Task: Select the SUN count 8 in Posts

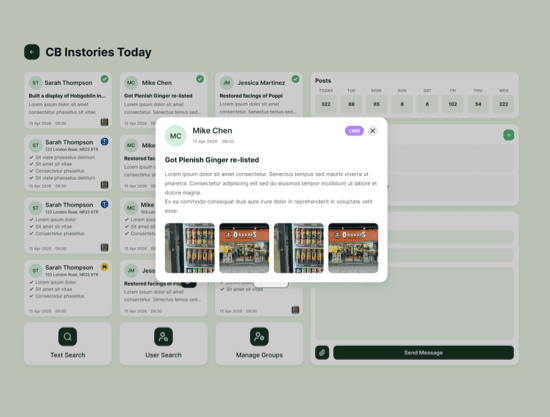Action: click(x=402, y=104)
